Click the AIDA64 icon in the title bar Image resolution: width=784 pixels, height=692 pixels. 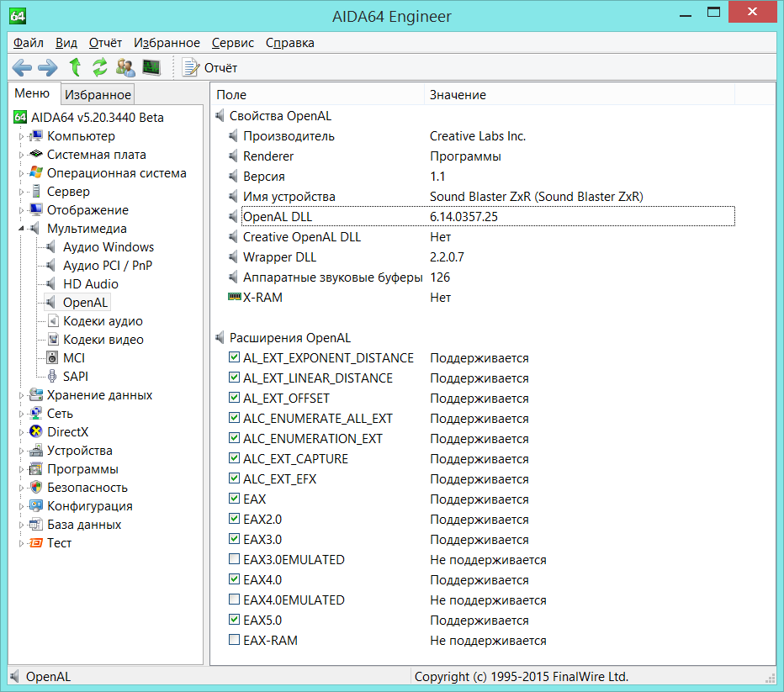click(x=19, y=16)
